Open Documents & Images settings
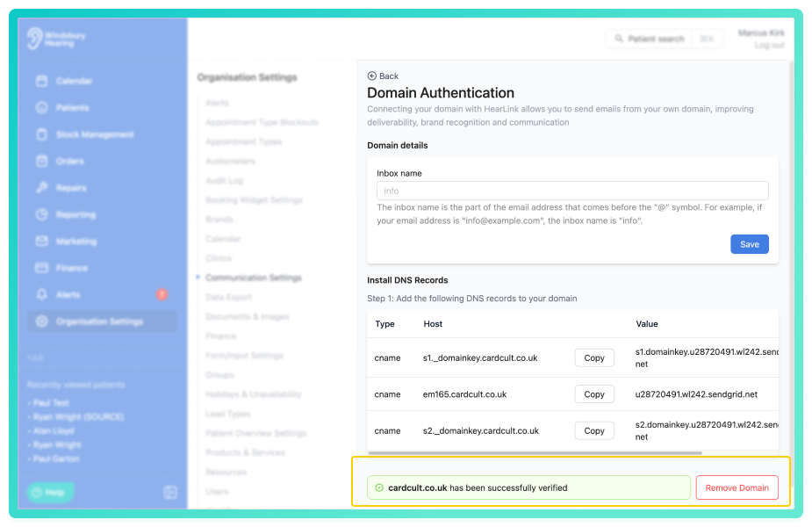Image resolution: width=812 pixels, height=527 pixels. (248, 316)
